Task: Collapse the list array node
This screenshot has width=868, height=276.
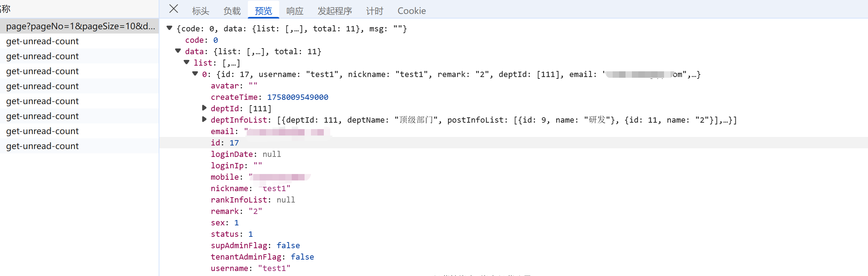Action: [x=187, y=62]
